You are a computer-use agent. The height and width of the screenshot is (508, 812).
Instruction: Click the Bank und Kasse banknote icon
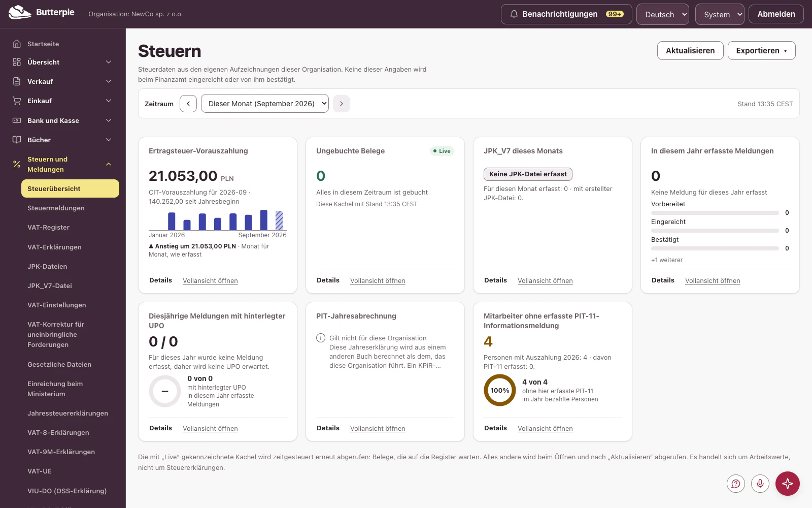tap(17, 120)
